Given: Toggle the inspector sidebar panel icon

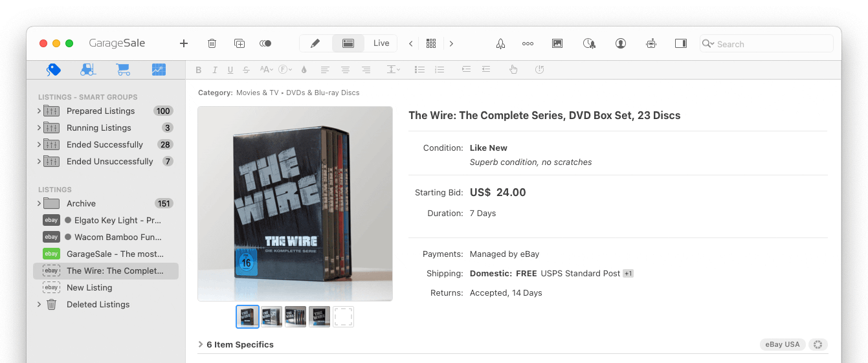Looking at the screenshot, I should [x=680, y=43].
